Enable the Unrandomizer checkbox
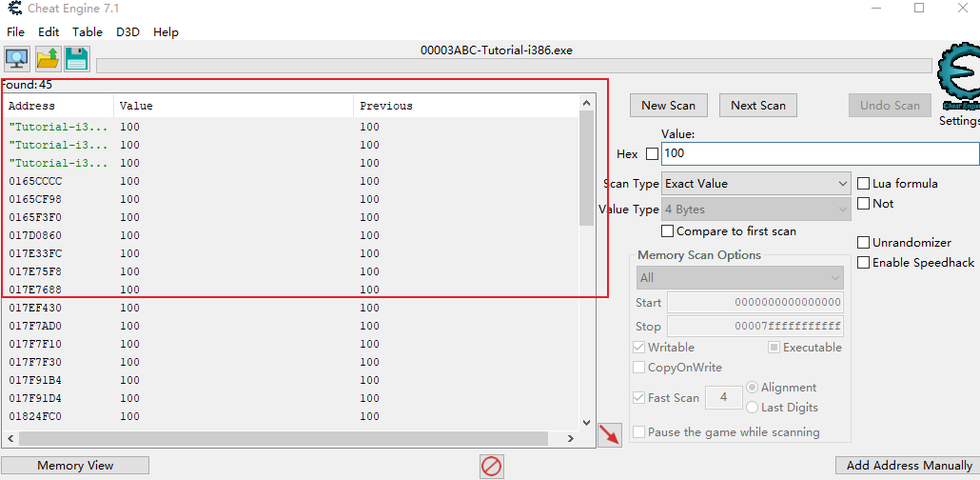Screen dimensions: 980x480 (x=863, y=242)
